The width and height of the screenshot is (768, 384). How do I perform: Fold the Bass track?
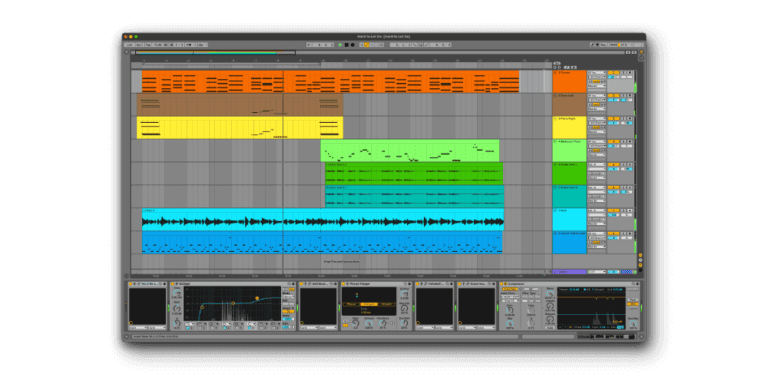click(x=555, y=210)
